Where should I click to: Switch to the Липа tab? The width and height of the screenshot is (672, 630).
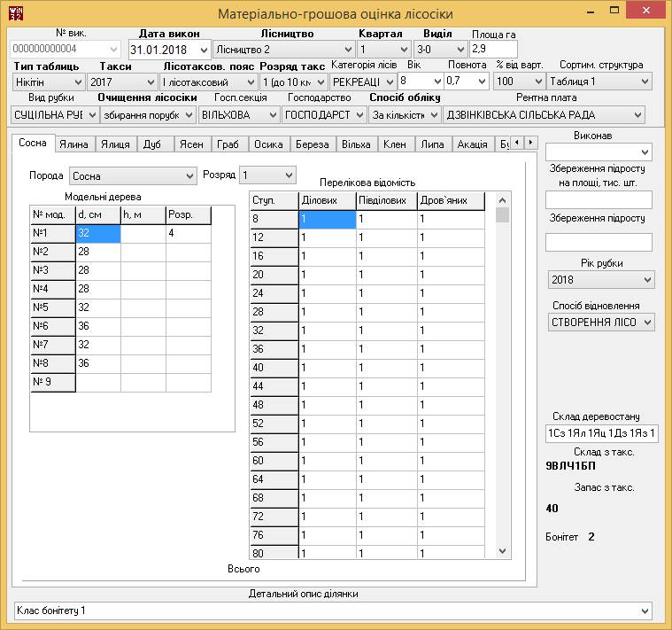pos(432,144)
